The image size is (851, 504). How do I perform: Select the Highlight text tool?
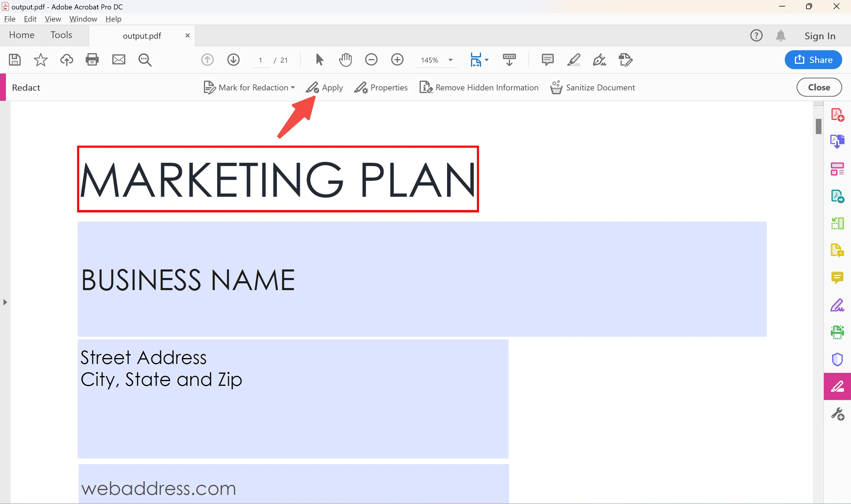point(574,59)
